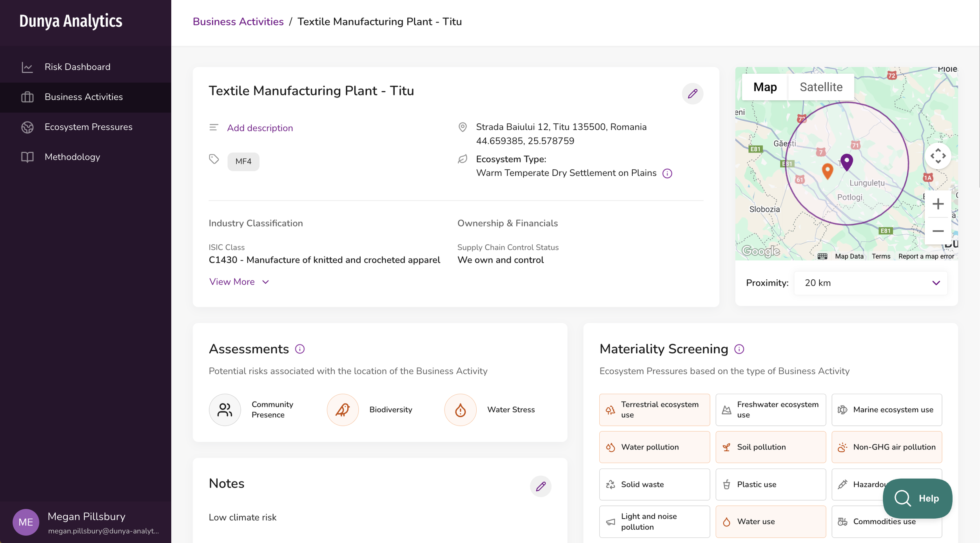Click the edit pencil beside plant title
This screenshot has width=980, height=543.
(692, 94)
